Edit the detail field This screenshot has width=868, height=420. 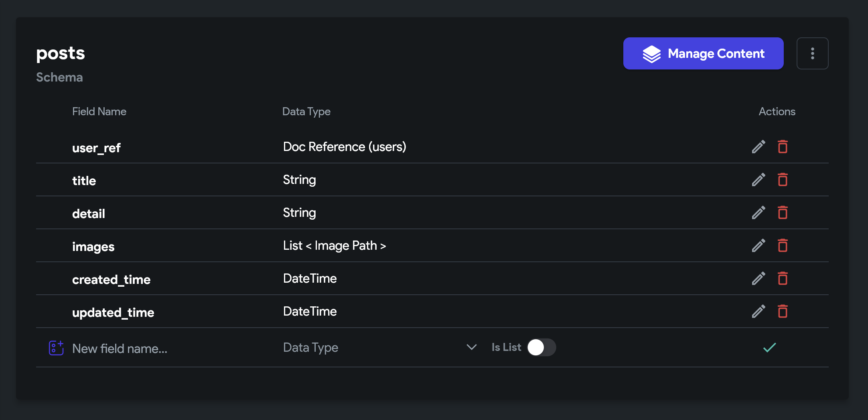coord(758,213)
